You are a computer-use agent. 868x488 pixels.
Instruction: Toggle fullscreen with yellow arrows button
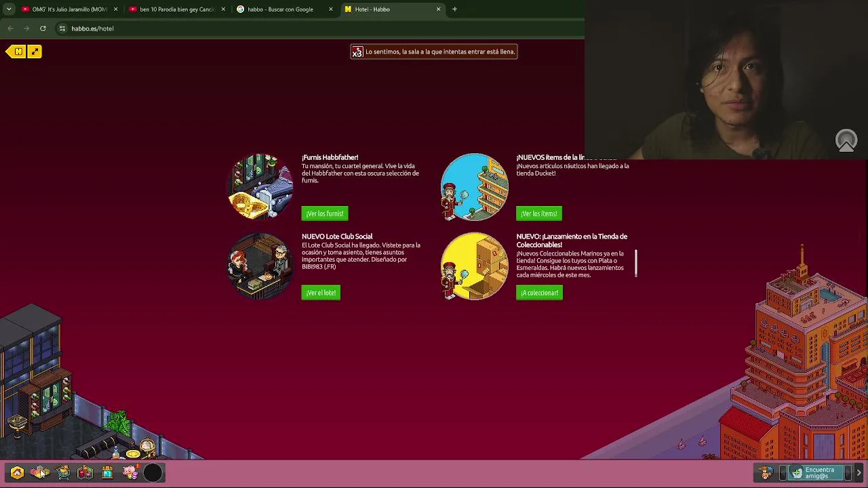click(x=35, y=52)
